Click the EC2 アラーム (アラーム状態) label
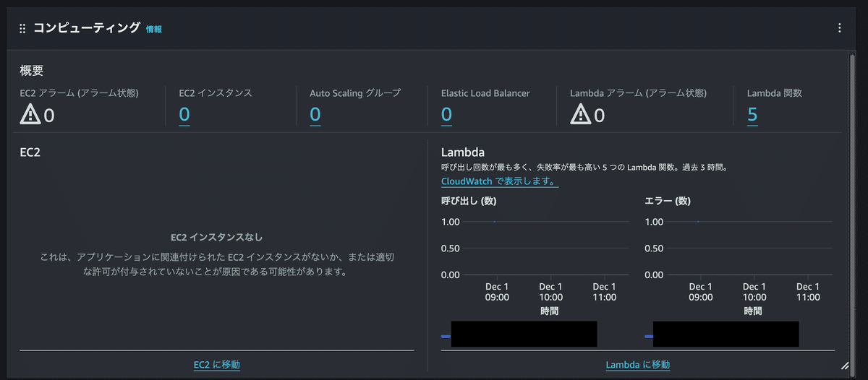Screen dimensions: 868x380 (80, 92)
